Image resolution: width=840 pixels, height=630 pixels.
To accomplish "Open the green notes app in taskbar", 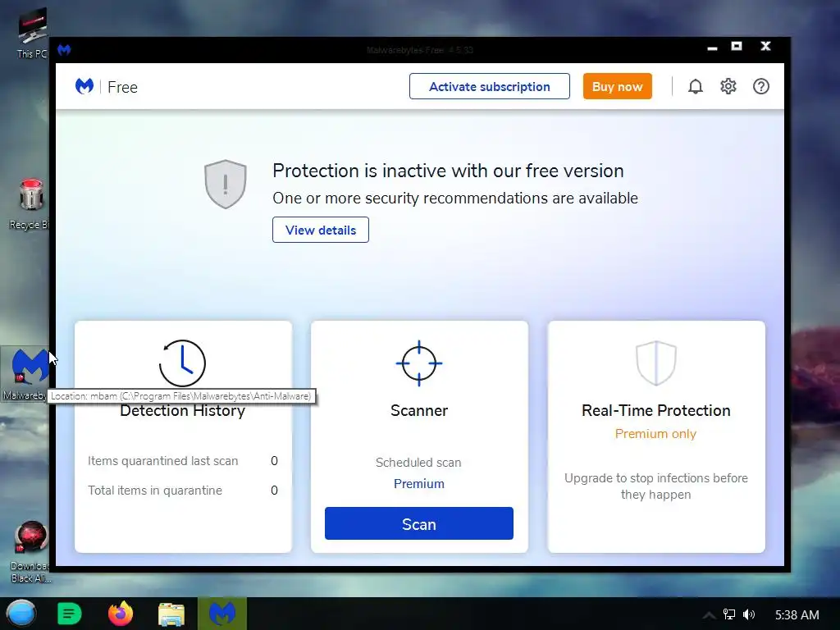I will [69, 614].
